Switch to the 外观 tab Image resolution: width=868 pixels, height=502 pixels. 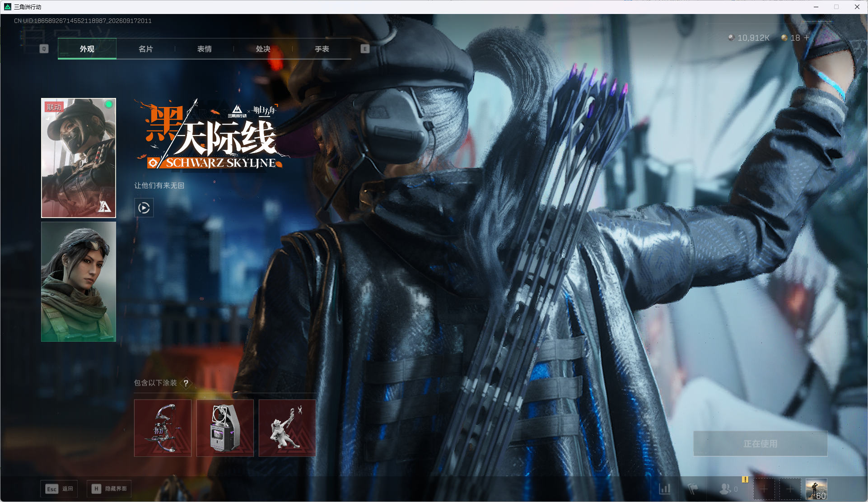[87, 49]
